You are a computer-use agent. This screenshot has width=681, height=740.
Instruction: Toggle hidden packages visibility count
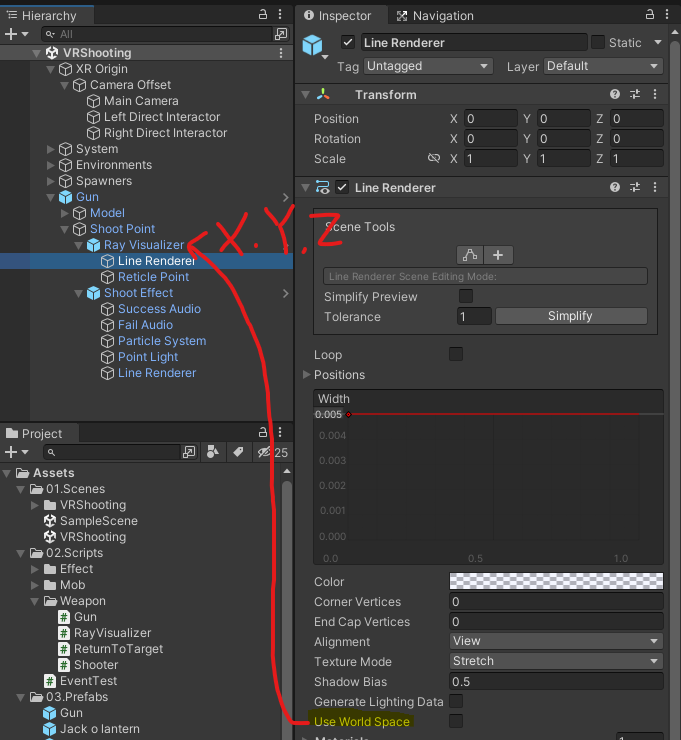tap(273, 452)
